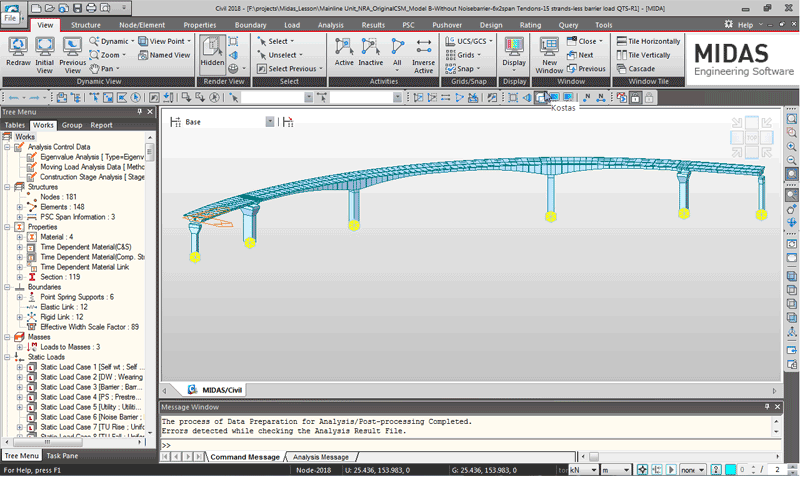Expand the Material : 4 node
Image resolution: width=800 pixels, height=477 pixels.
[x=19, y=237]
